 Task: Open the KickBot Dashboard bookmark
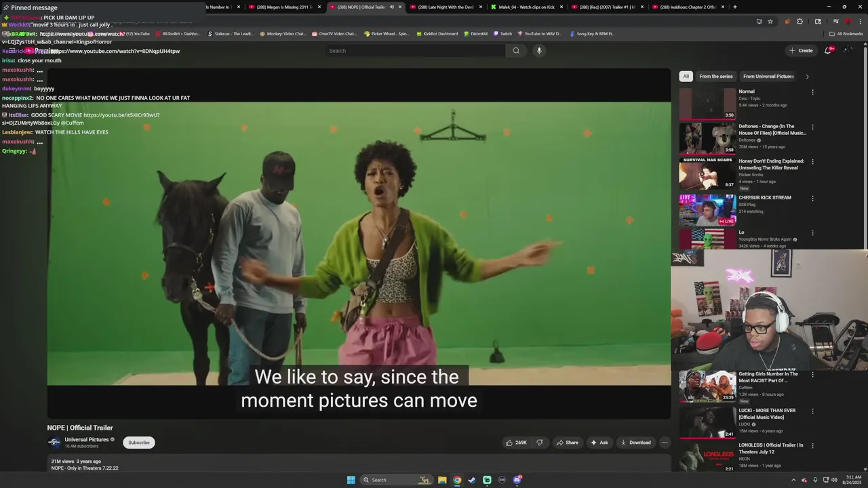pyautogui.click(x=437, y=34)
